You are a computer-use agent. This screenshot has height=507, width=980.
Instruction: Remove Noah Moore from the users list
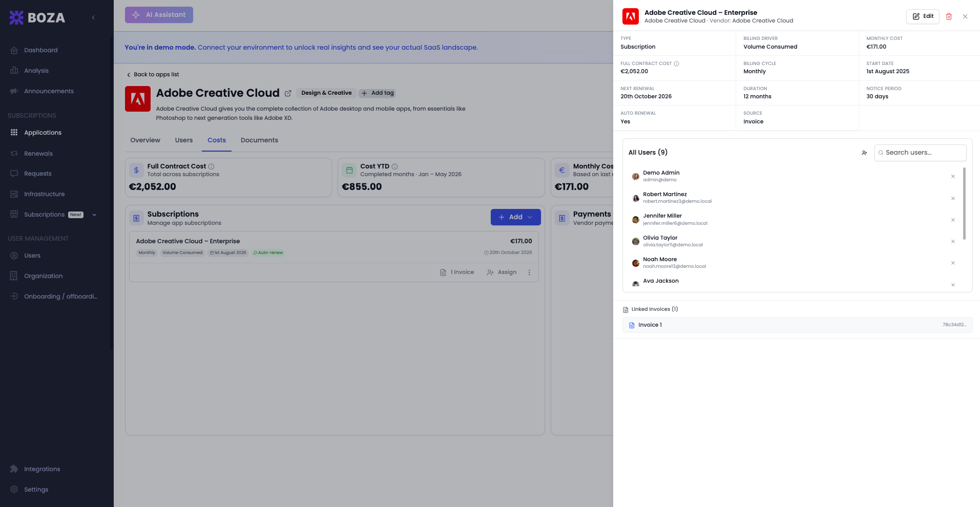[953, 263]
